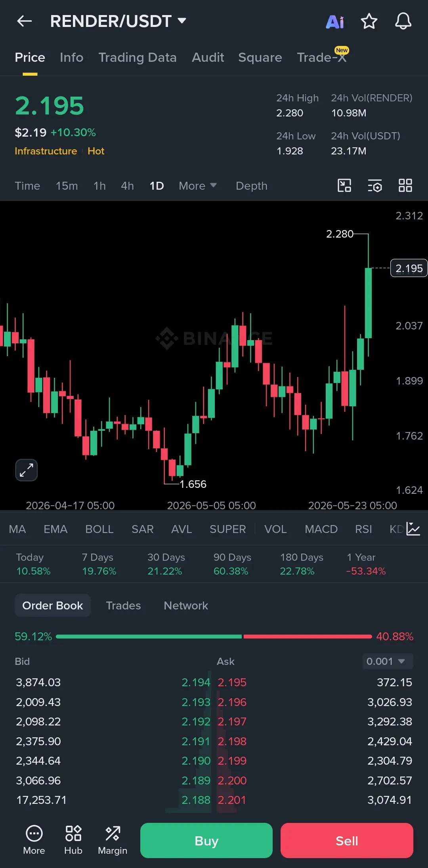This screenshot has height=868, width=428.
Task: Tap the red Sell button
Action: coord(347,840)
